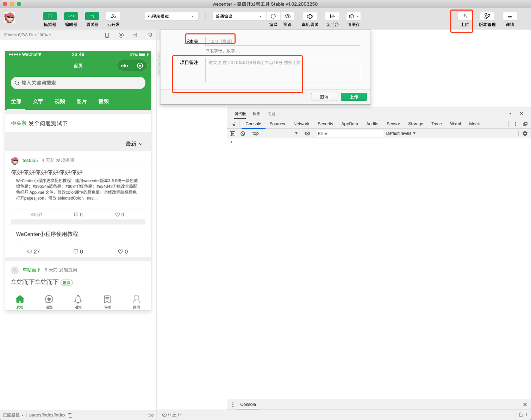Select the 视频 category tab

tap(60, 101)
